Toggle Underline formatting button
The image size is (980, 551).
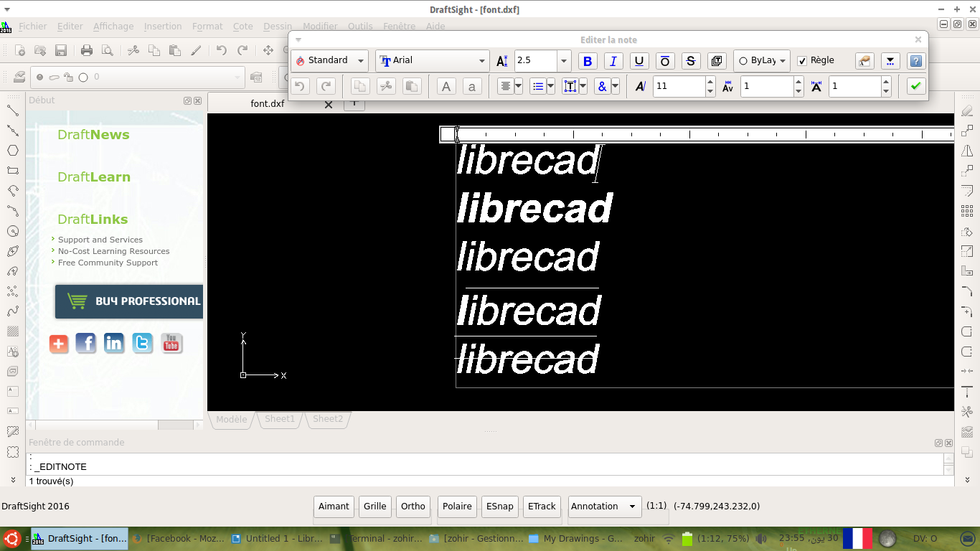(639, 61)
